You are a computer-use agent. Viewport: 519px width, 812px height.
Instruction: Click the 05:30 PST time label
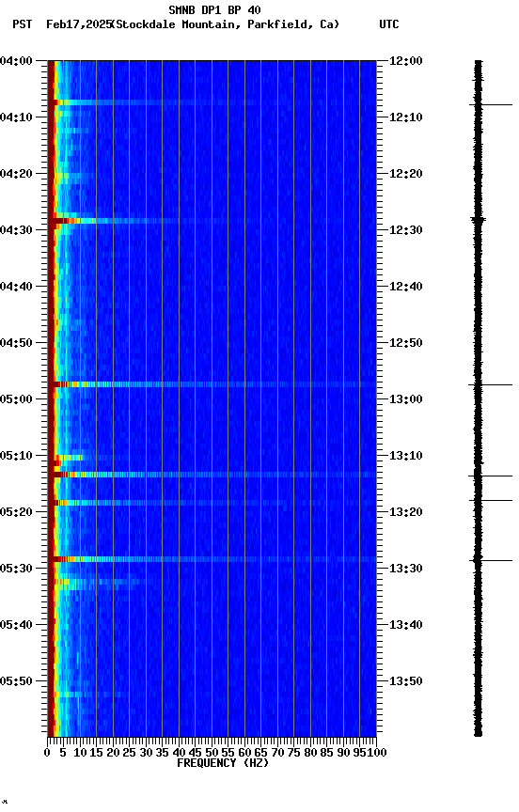16,570
